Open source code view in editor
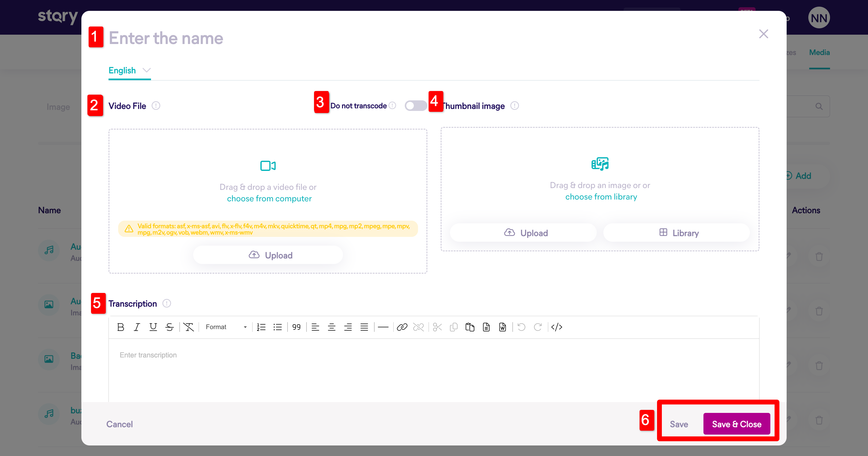 pos(557,327)
